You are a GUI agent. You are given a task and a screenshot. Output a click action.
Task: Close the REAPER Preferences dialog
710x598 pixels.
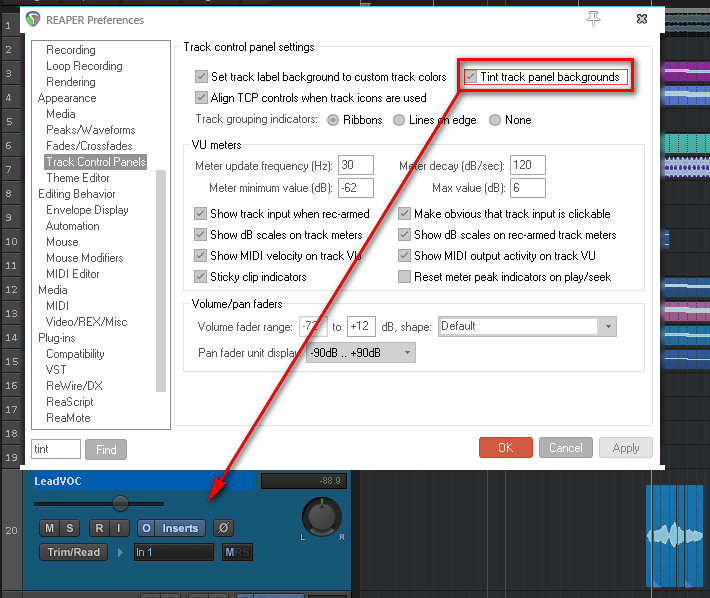642,19
